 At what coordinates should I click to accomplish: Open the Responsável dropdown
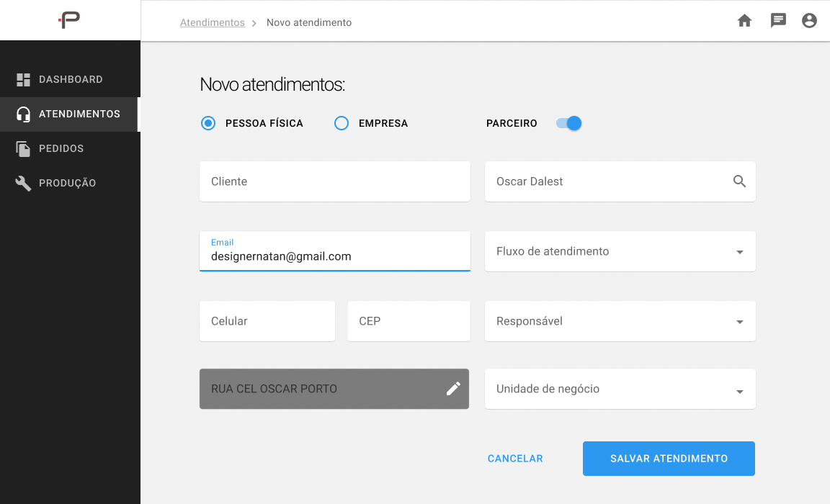[x=620, y=321]
